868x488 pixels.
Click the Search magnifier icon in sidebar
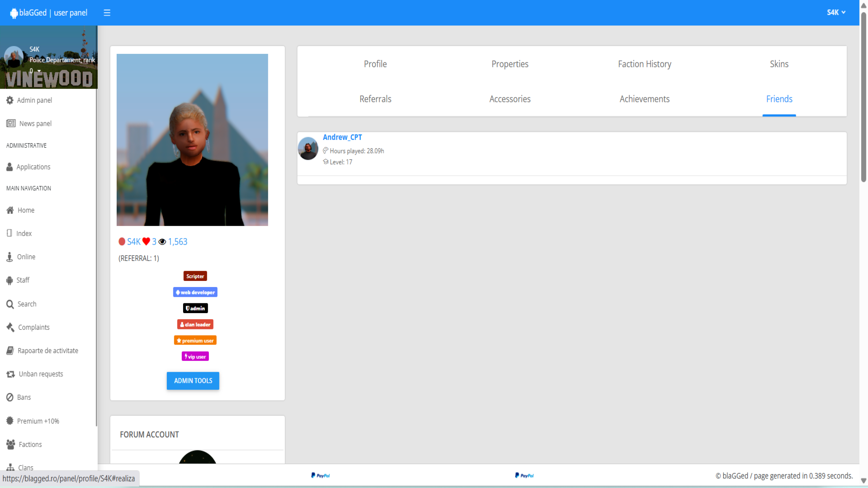coord(10,304)
